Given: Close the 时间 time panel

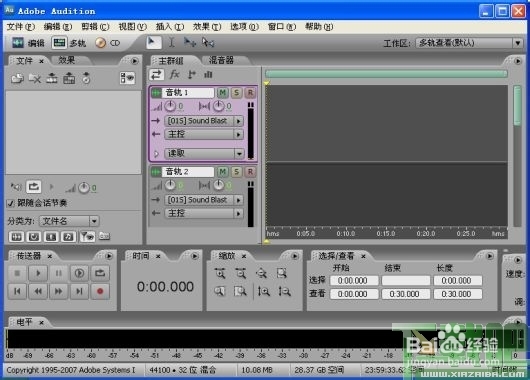Looking at the screenshot, I should point(158,257).
